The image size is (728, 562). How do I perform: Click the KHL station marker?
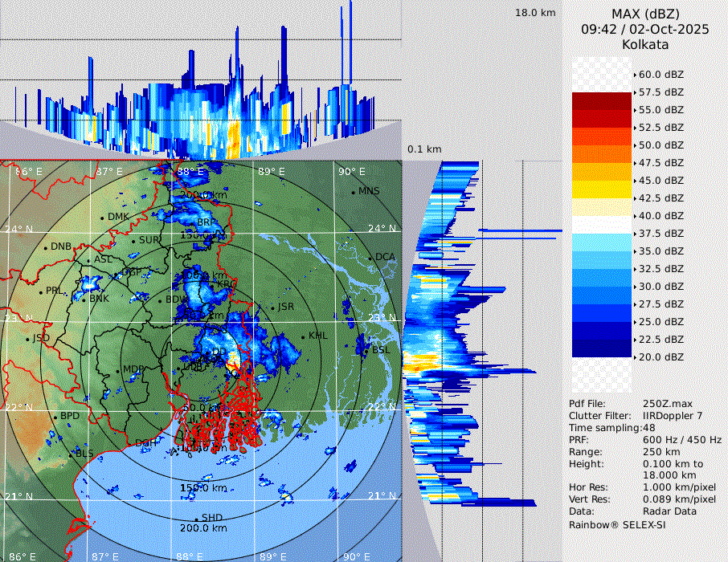coord(304,337)
